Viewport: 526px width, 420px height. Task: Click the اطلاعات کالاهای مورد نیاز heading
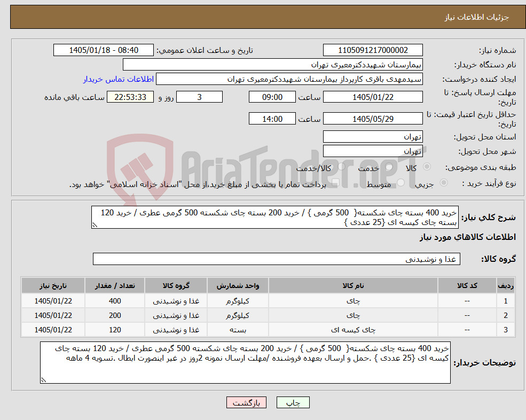click(x=468, y=237)
